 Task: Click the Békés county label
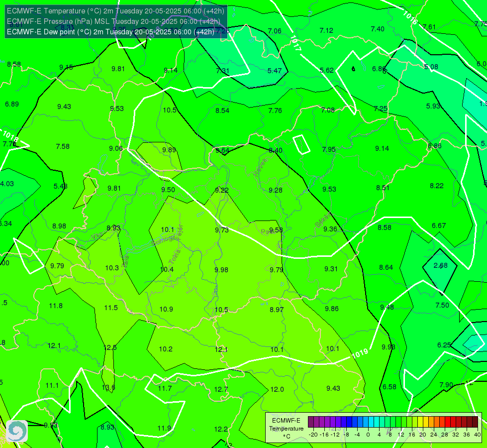click(x=323, y=220)
